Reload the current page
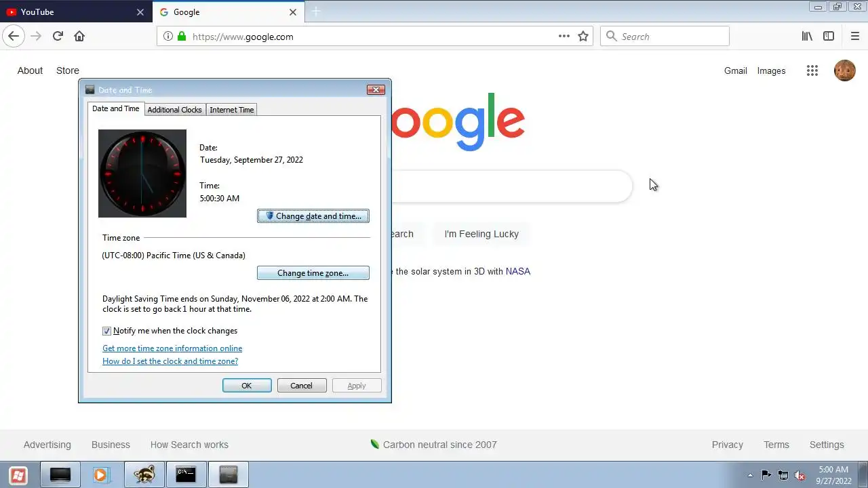The height and width of the screenshot is (488, 868). point(58,37)
